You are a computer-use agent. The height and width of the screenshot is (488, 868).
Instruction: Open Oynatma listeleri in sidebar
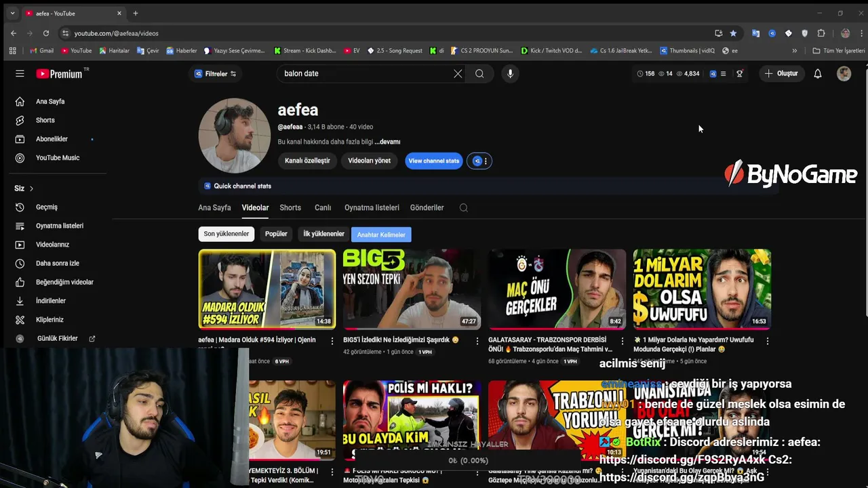coord(58,226)
